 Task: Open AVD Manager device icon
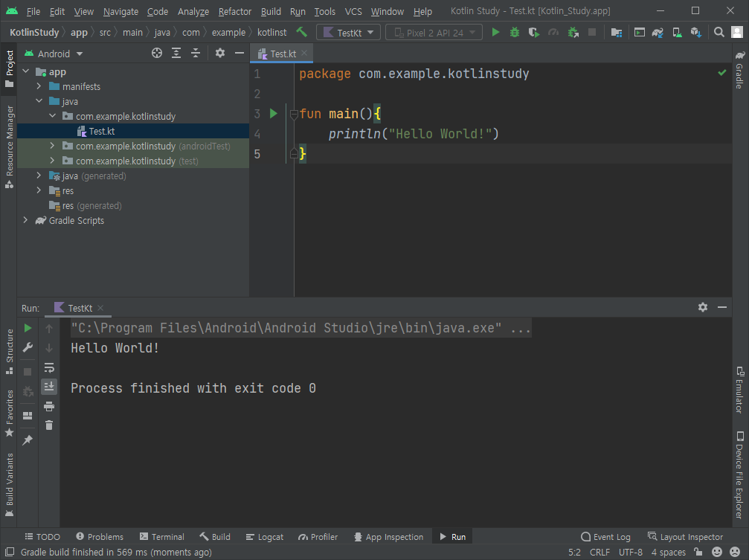tap(677, 32)
